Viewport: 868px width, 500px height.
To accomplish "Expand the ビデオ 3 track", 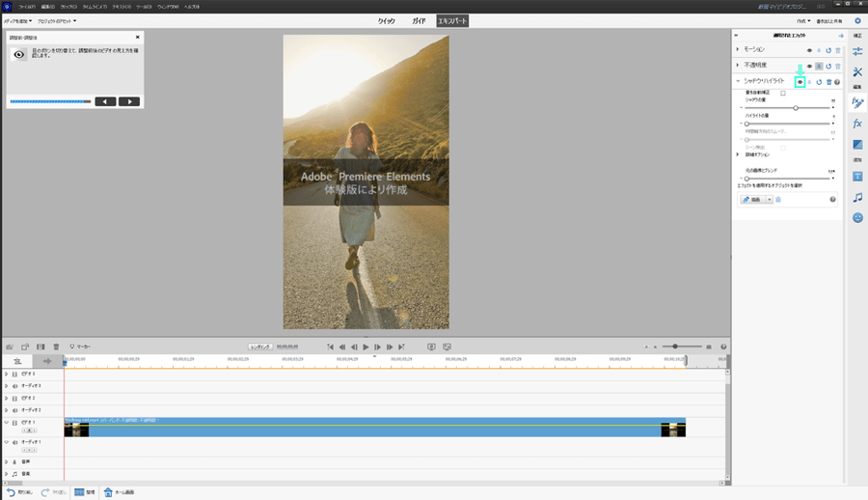I will click(6, 375).
